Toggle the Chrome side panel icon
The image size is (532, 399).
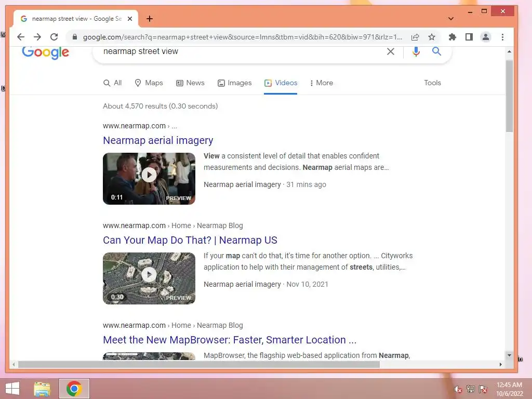coord(469,37)
